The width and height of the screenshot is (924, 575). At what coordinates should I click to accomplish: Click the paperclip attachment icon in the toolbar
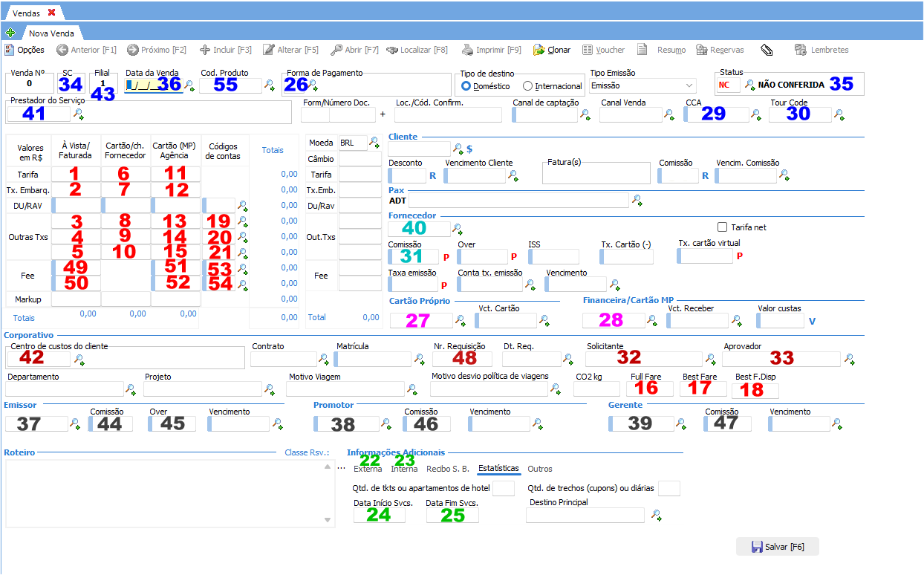(x=767, y=50)
